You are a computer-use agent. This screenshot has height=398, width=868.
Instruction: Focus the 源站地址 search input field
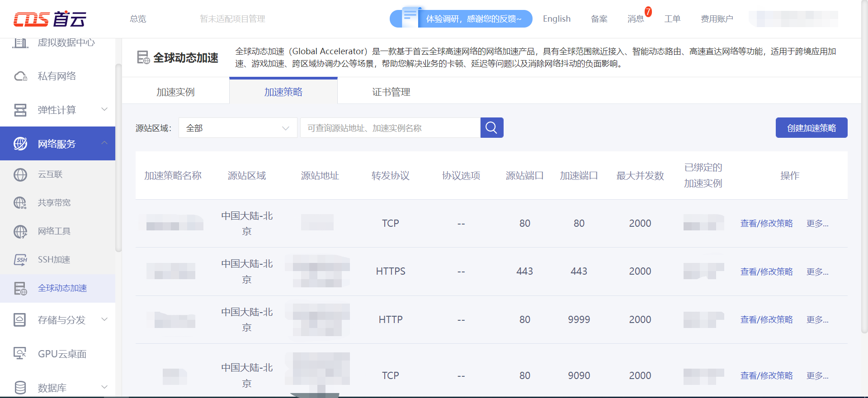[x=390, y=128]
